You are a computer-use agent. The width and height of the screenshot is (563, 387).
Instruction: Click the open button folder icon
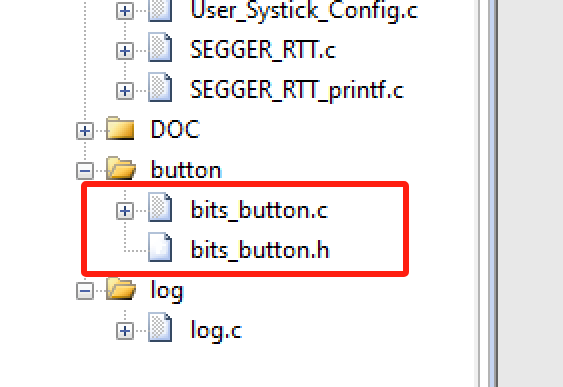[x=121, y=168]
